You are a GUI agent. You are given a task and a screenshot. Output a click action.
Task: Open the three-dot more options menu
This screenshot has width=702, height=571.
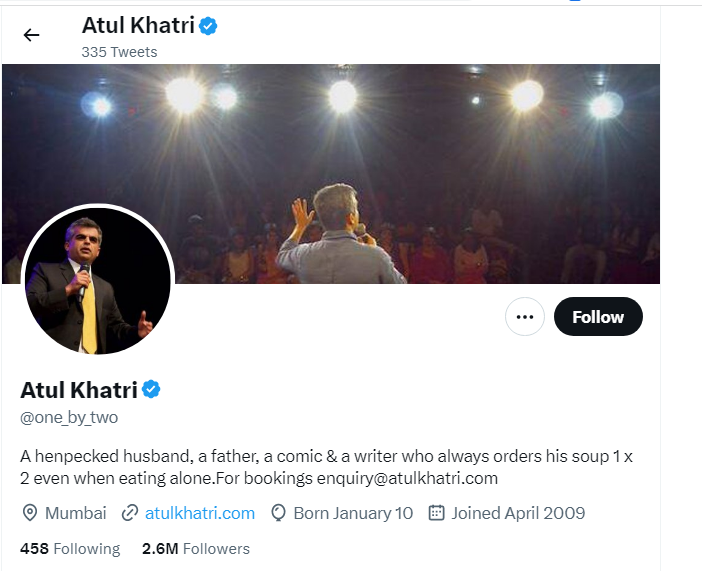(524, 317)
